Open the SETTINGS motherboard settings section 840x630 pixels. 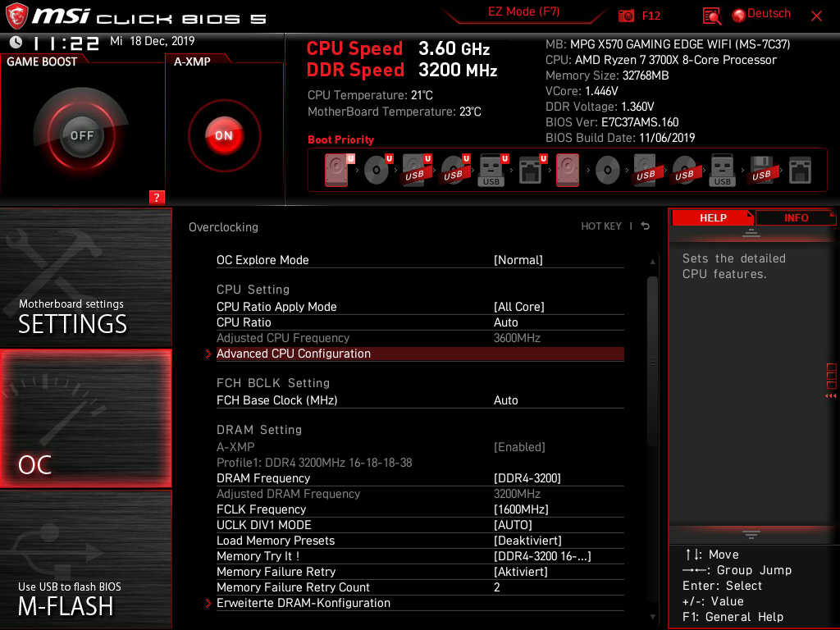(x=85, y=277)
